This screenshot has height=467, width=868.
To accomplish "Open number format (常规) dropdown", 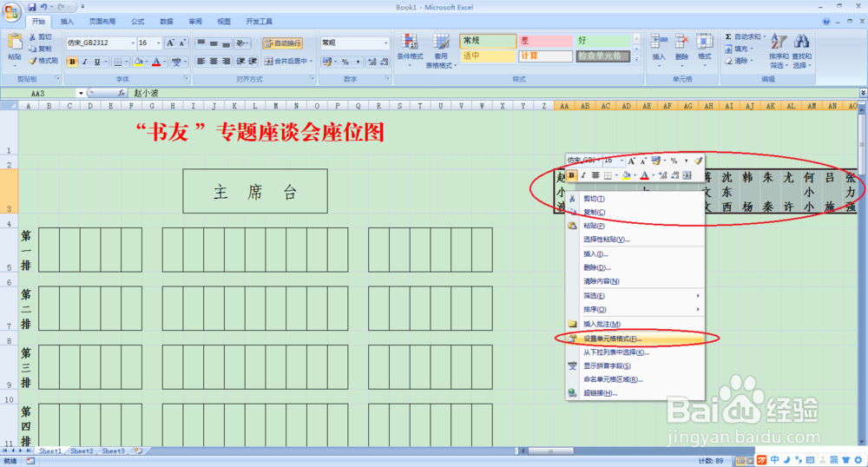I will [x=386, y=43].
